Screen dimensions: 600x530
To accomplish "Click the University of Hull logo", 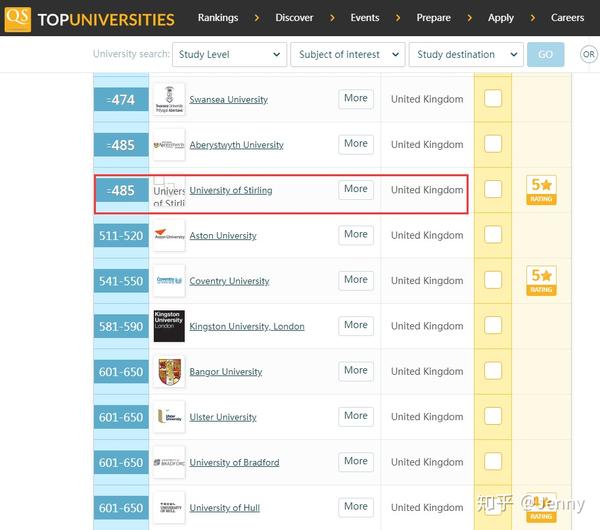I will click(169, 508).
